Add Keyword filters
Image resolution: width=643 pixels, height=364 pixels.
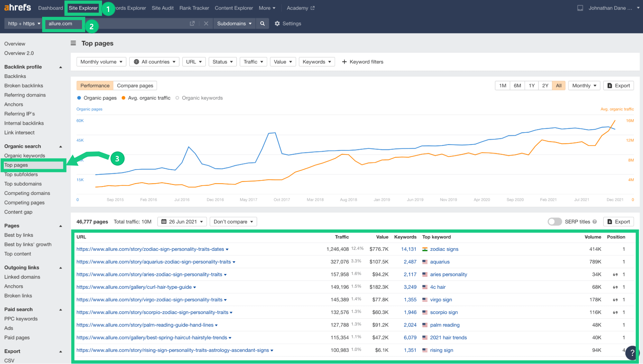(363, 62)
